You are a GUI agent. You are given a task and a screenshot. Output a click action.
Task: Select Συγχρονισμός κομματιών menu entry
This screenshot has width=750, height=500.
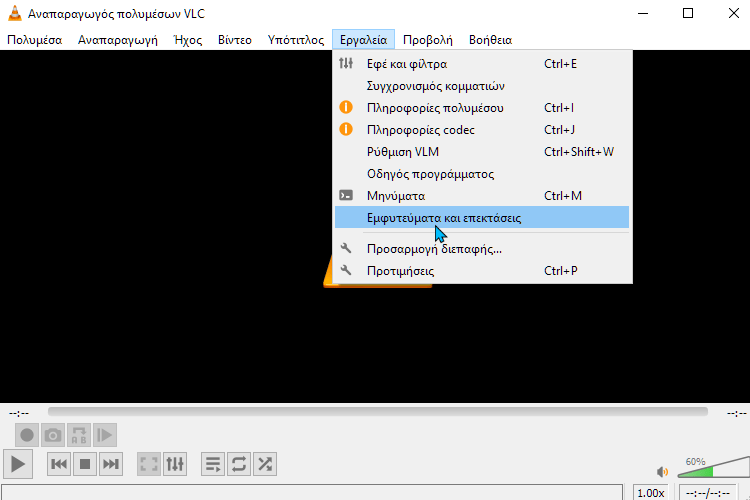[482, 86]
